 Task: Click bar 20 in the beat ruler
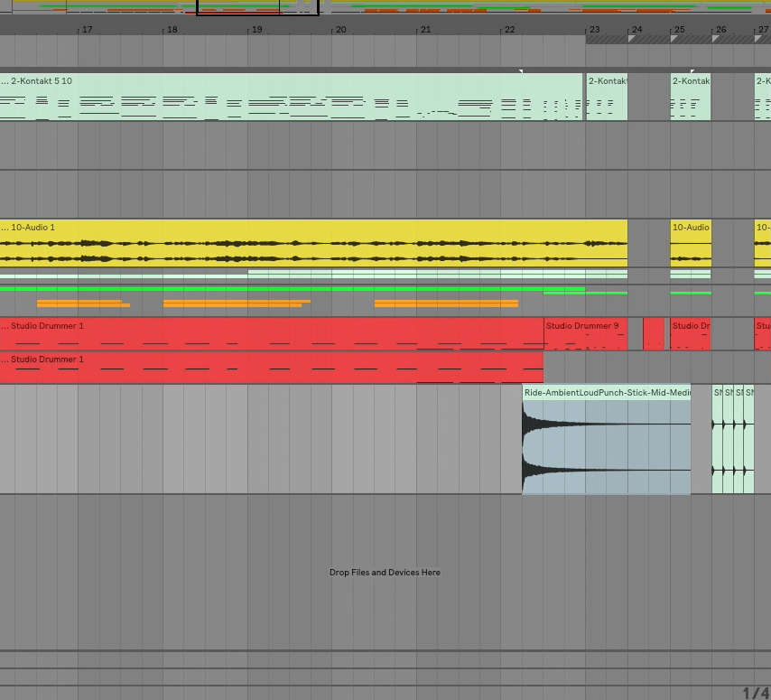pyautogui.click(x=341, y=29)
